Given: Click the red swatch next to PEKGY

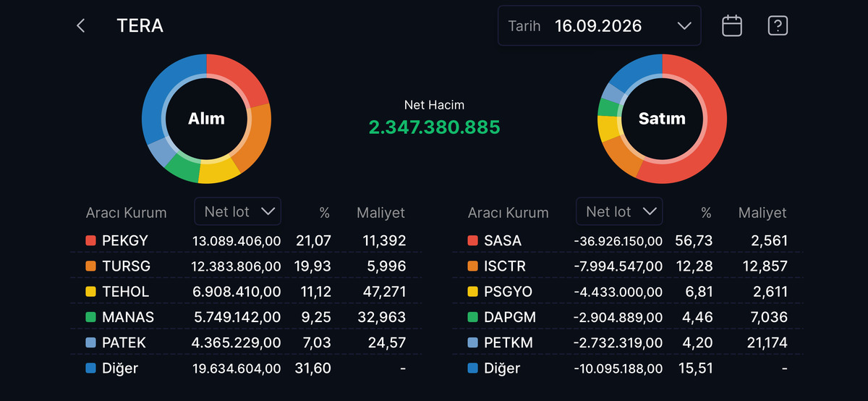Looking at the screenshot, I should coord(90,240).
